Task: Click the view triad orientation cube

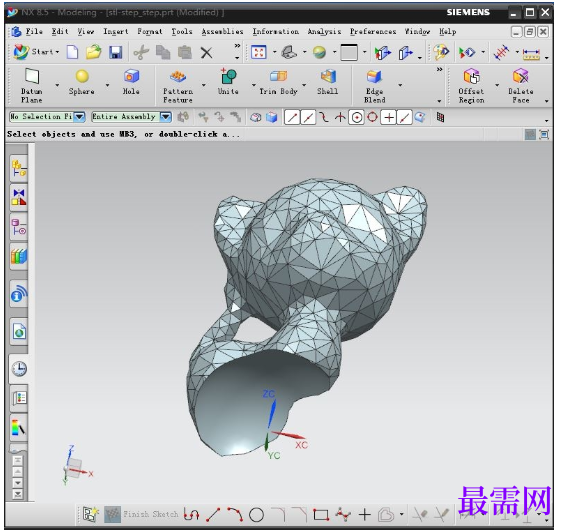Action: pos(75,468)
